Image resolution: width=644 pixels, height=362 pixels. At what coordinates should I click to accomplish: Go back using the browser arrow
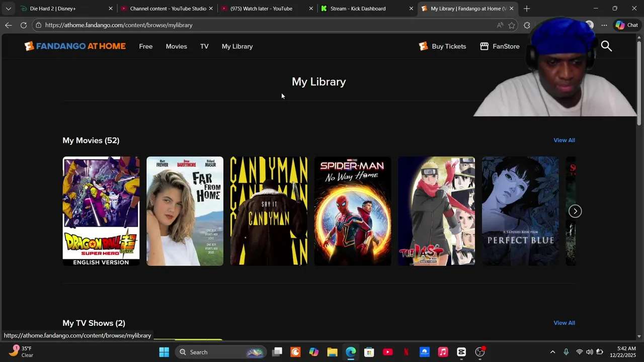coord(9,25)
